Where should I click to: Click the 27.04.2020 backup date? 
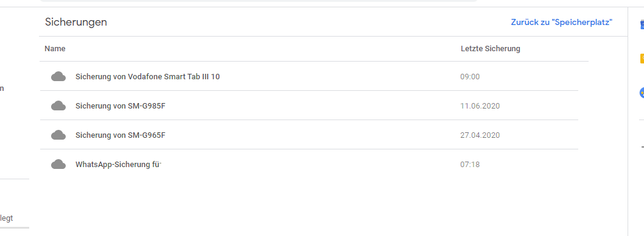480,135
